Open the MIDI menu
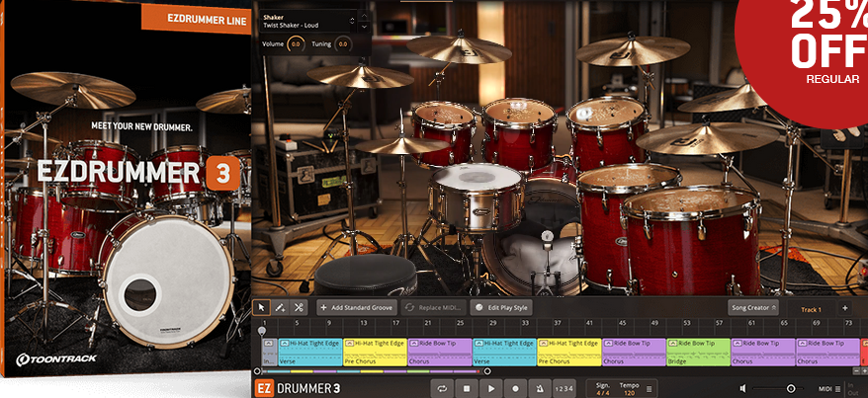The width and height of the screenshot is (868, 398). pyautogui.click(x=828, y=388)
